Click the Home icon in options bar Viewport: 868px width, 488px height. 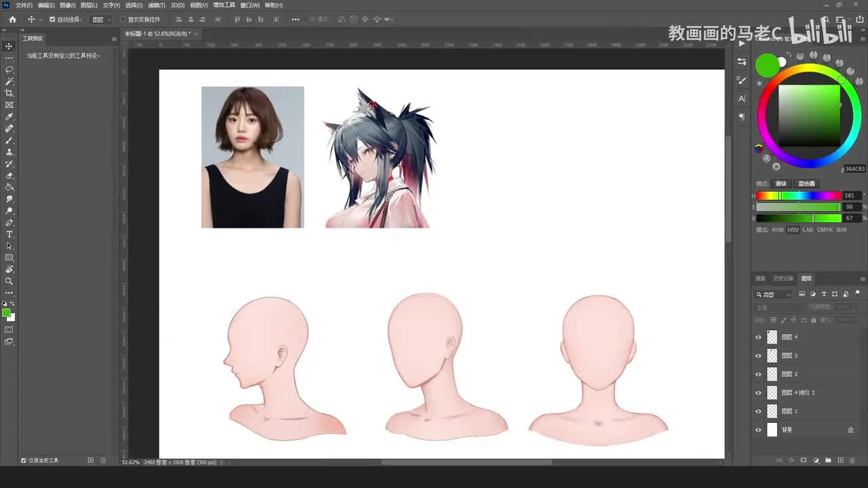[x=12, y=20]
